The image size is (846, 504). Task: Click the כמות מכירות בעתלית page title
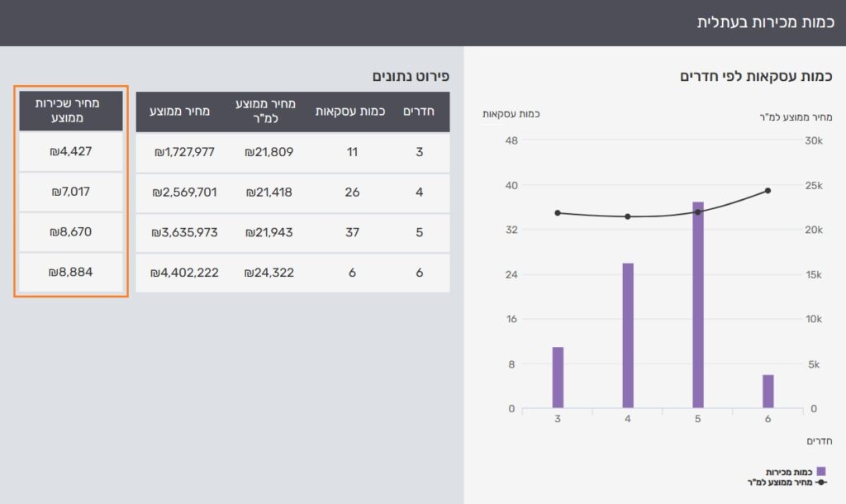(x=764, y=22)
